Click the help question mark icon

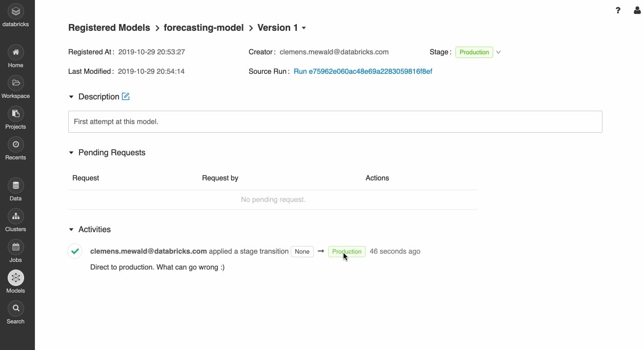[618, 10]
